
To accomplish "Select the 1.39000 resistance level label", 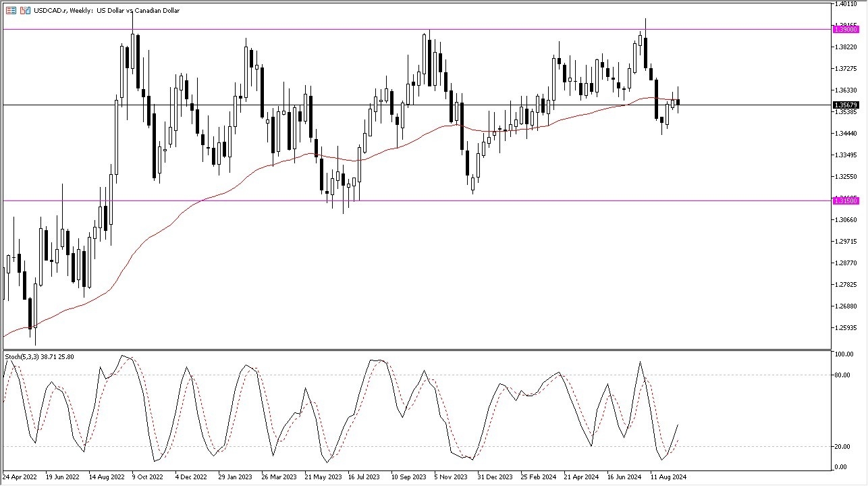I will click(845, 29).
